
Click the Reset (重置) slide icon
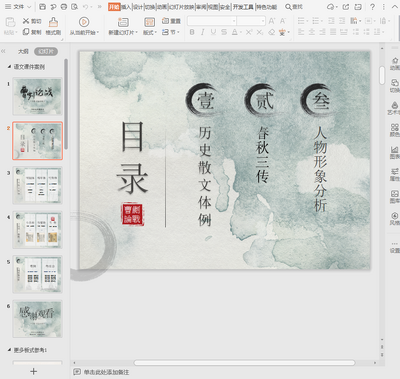165,21
